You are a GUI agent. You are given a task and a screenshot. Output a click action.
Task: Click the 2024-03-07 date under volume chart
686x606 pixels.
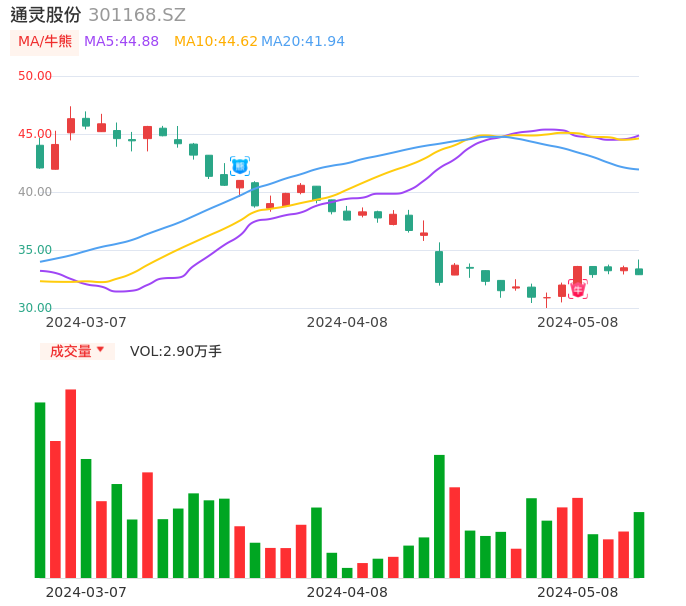(x=86, y=592)
